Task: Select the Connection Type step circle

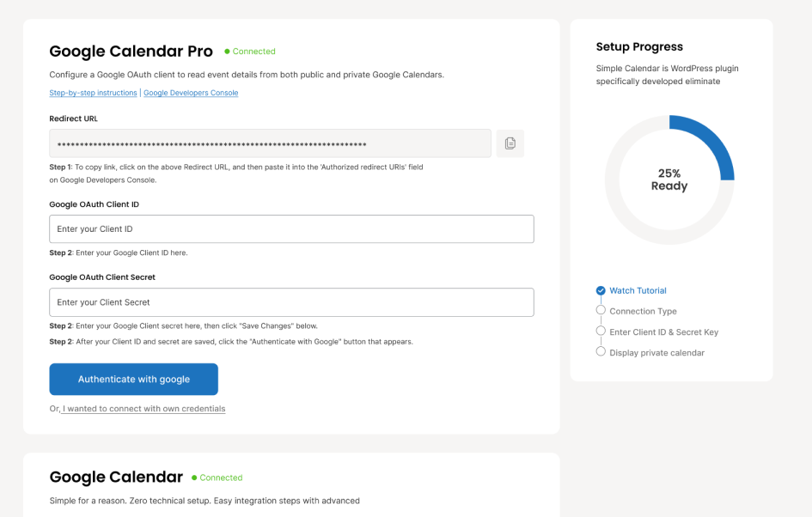Action: coord(601,311)
